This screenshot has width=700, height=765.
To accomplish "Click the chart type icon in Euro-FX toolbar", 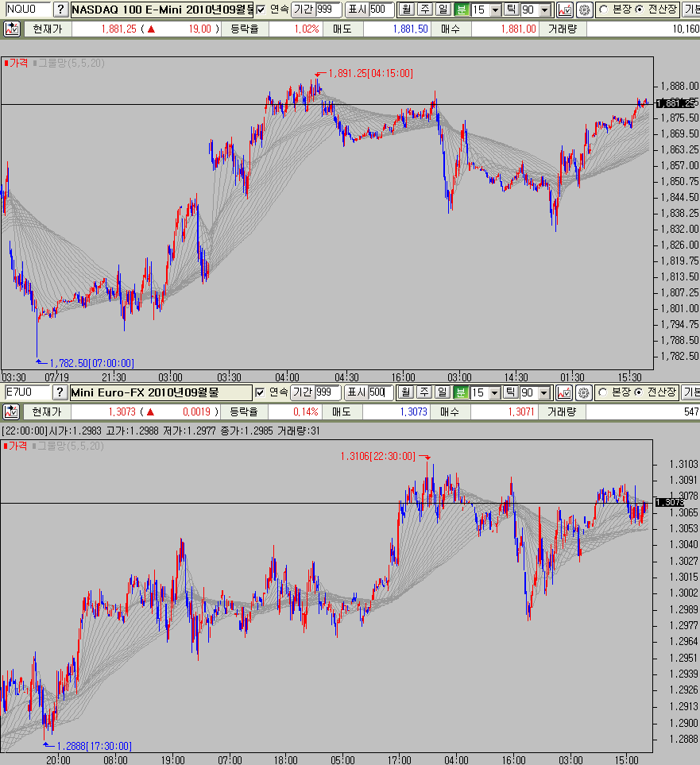I will (x=565, y=392).
